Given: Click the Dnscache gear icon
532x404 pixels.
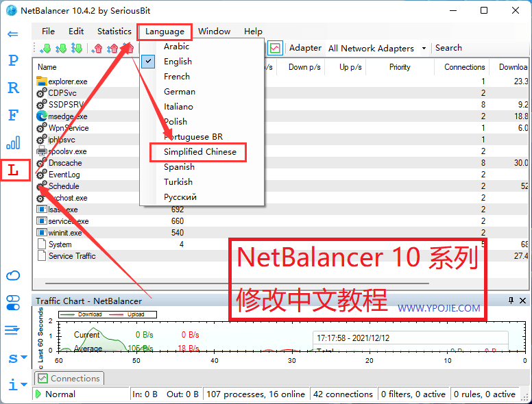Looking at the screenshot, I should coord(41,163).
